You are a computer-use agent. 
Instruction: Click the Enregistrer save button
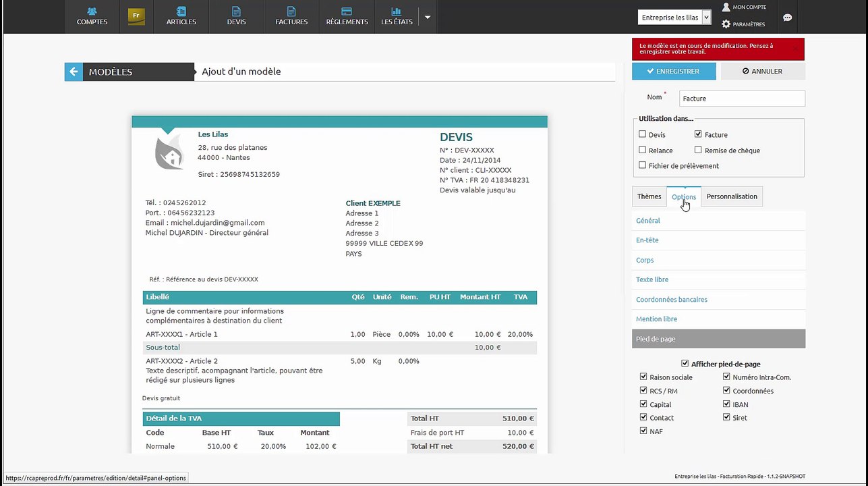pos(673,71)
